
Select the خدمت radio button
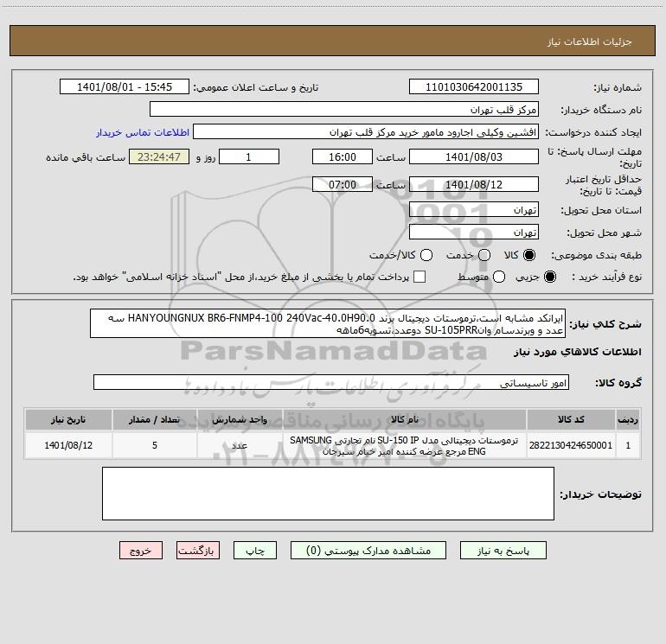(484, 255)
